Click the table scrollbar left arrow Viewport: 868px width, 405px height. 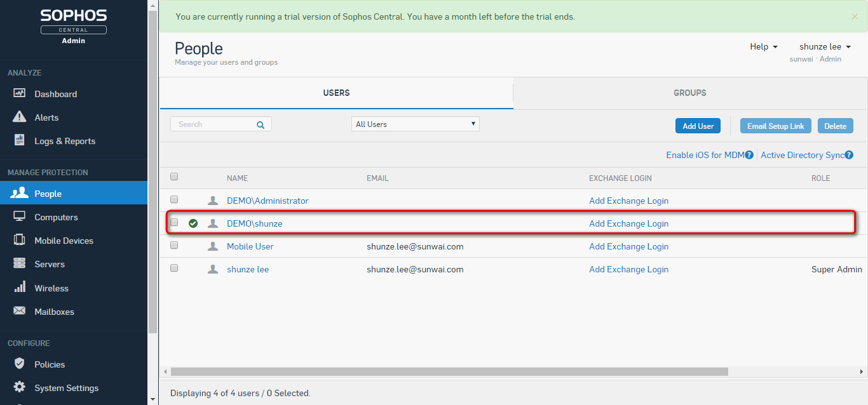click(165, 371)
